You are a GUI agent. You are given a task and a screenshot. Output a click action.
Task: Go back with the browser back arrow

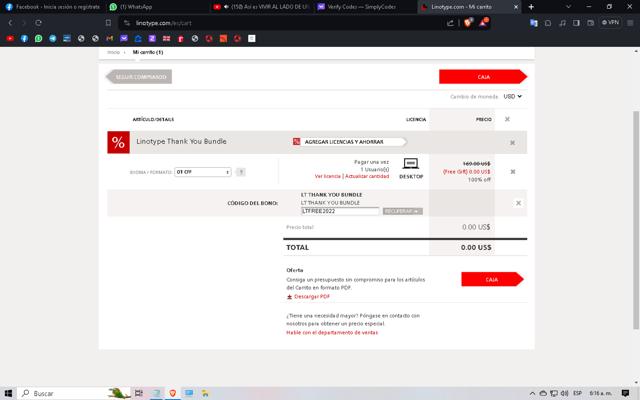[11, 23]
